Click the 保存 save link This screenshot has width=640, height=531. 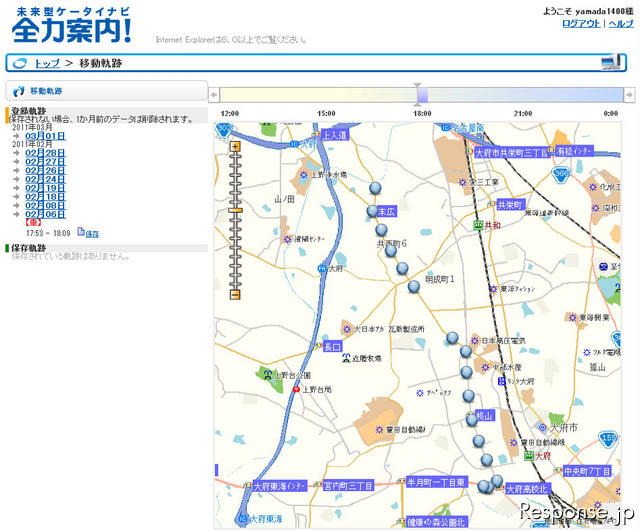[92, 234]
